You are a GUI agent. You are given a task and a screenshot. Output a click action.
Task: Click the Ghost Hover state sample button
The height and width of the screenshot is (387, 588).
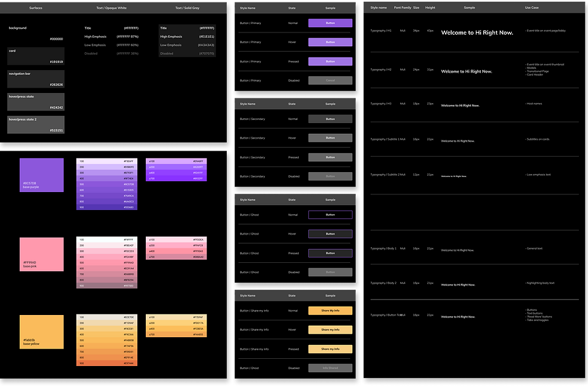[x=330, y=234]
